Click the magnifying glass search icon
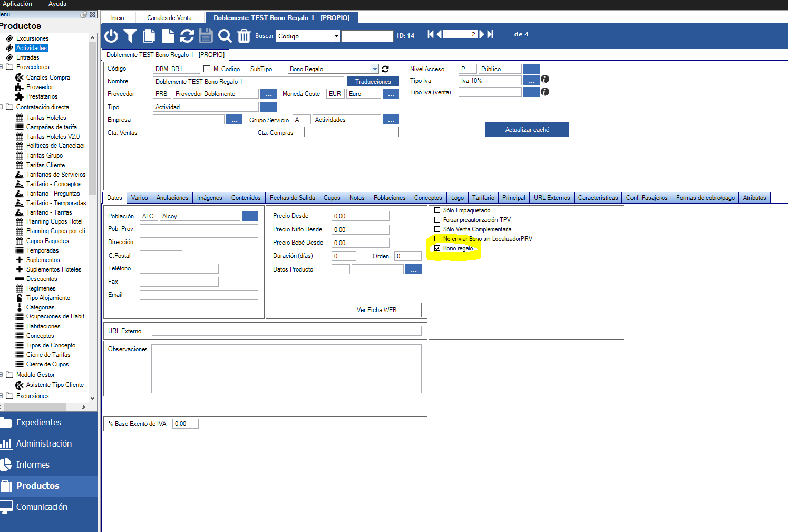 tap(225, 36)
